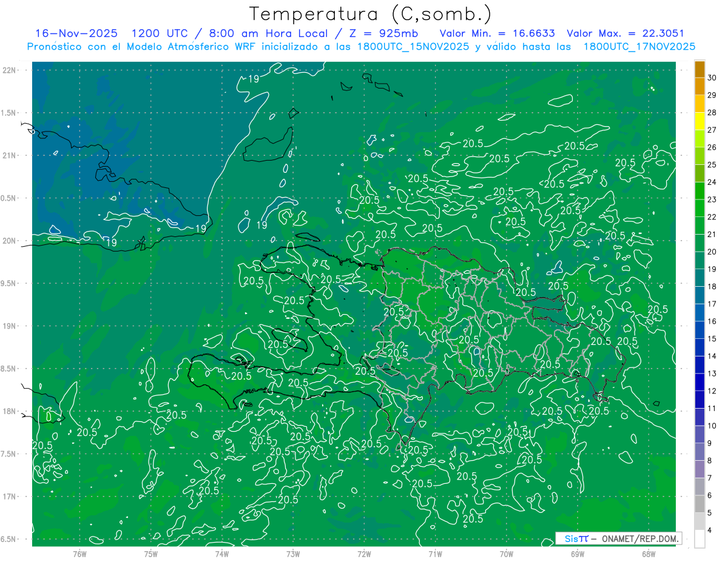Pick colorbar swatch between 25 and 26
Screen dimensions: 728x562
[x=700, y=156]
